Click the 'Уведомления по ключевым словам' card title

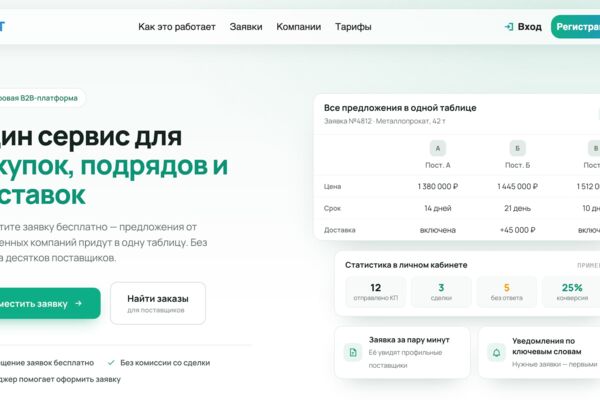tap(546, 346)
